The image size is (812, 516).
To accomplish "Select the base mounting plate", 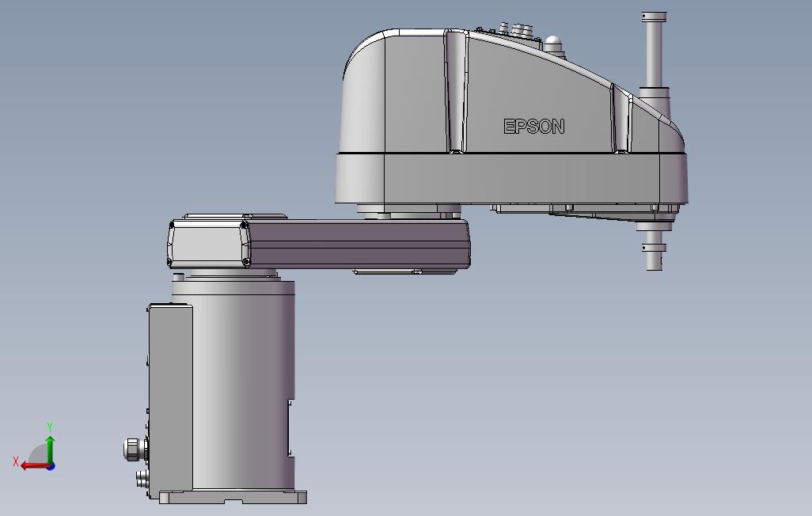I will pos(233,497).
